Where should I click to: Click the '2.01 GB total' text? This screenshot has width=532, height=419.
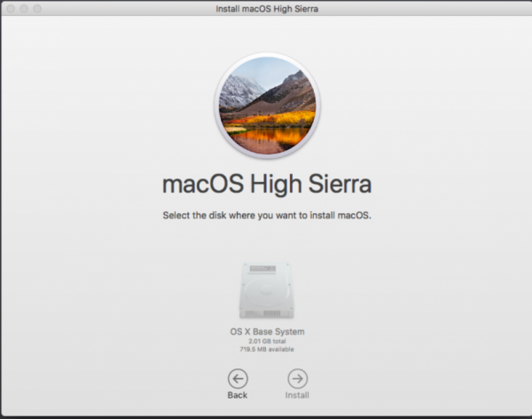pyautogui.click(x=268, y=341)
